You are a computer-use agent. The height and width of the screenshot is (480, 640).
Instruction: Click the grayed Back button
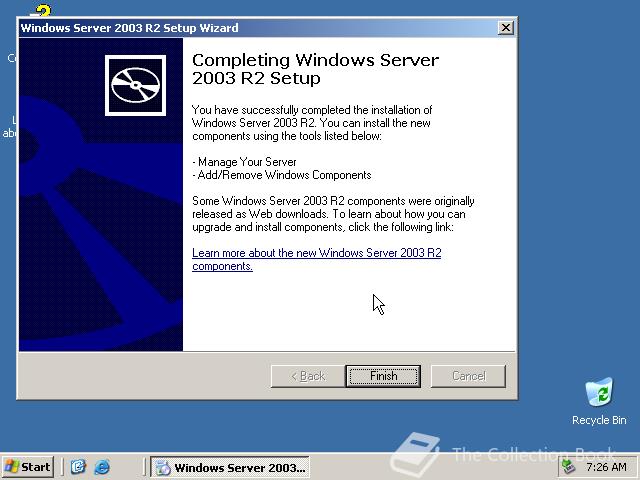308,376
